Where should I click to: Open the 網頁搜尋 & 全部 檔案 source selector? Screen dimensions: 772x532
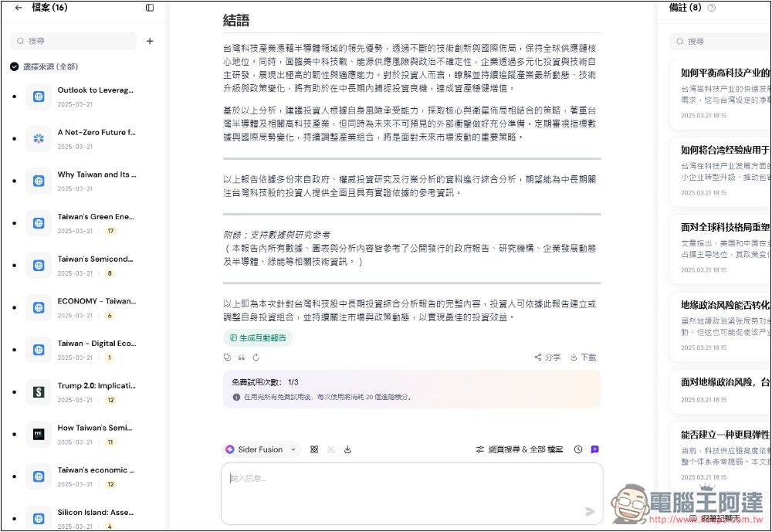pos(520,449)
